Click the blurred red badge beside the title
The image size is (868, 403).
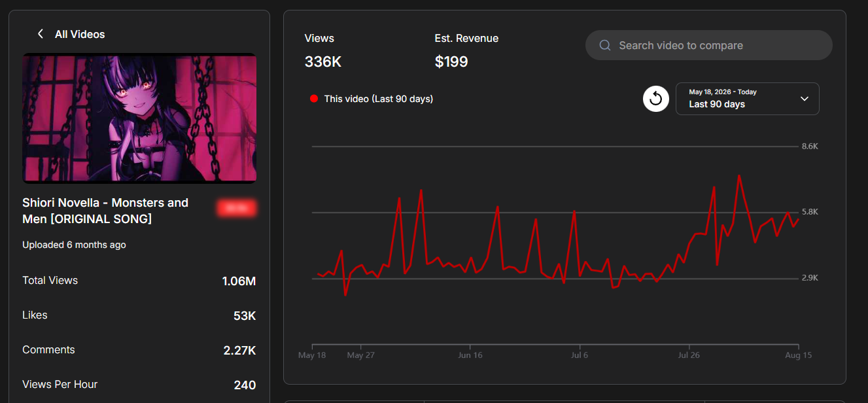point(237,209)
